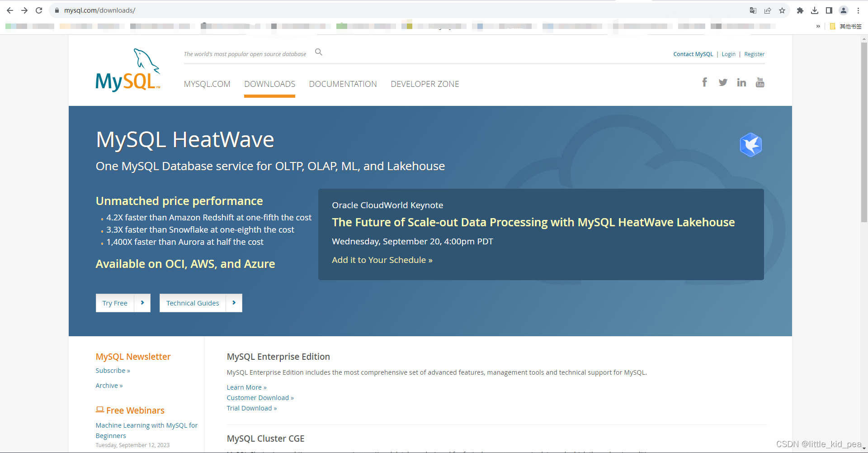Toggle the browser side panel icon
The height and width of the screenshot is (453, 868).
(x=829, y=10)
